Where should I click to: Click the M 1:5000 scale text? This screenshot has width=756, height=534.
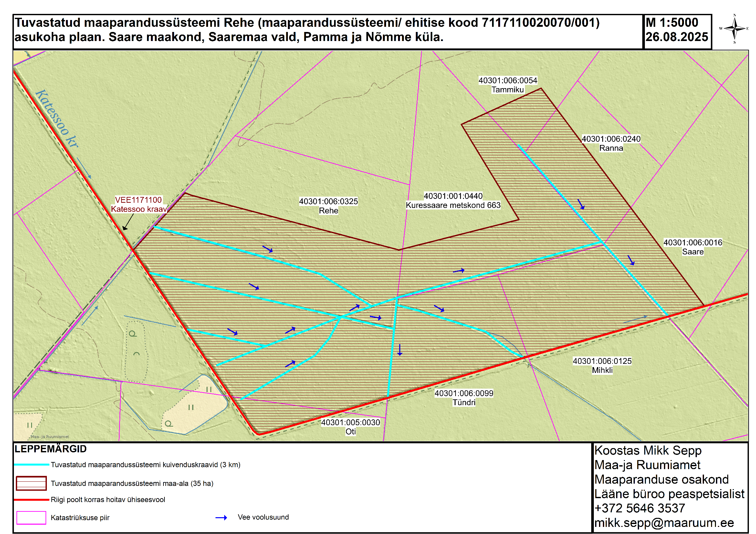click(672, 22)
